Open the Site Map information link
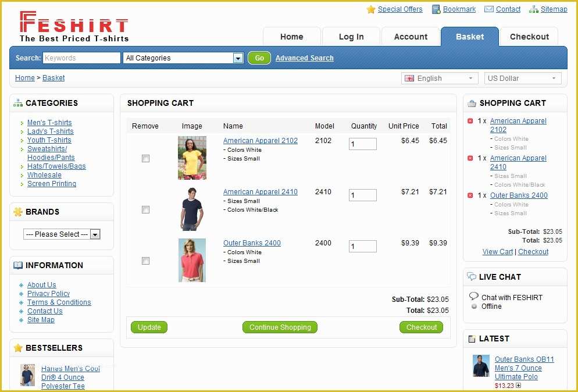This screenshot has width=578, height=392. tap(41, 320)
